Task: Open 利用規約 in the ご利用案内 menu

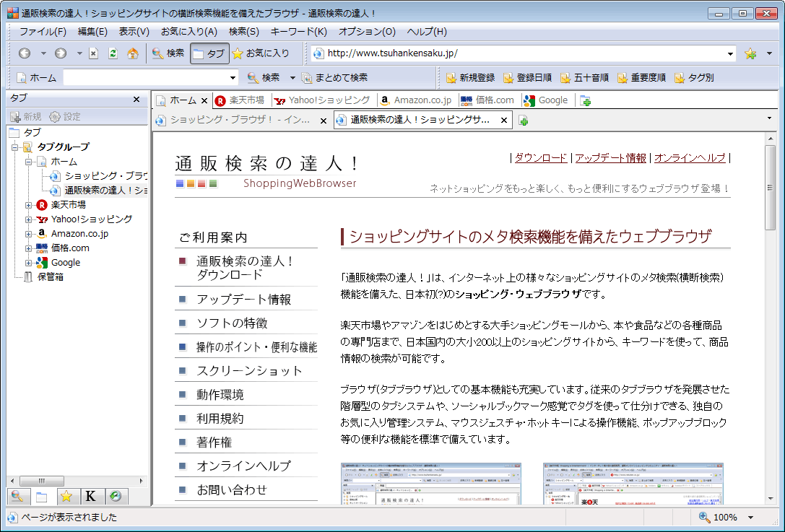Action: 220,419
